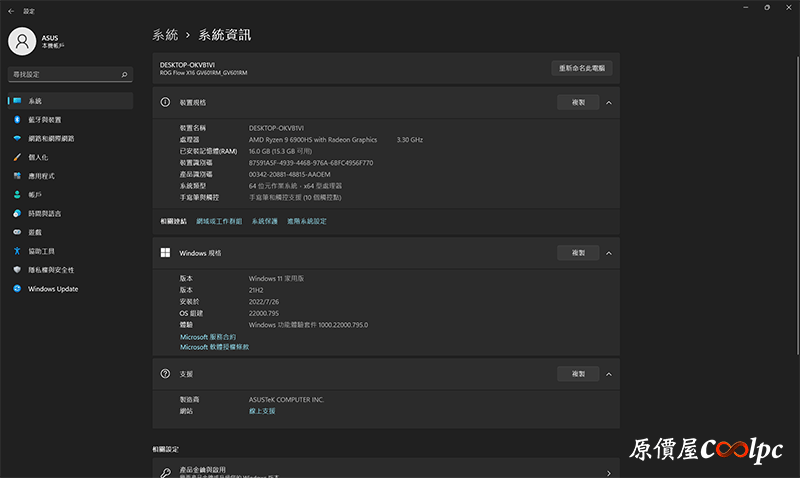The image size is (800, 478).
Task: Copy support info with the 複製 button
Action: point(578,374)
